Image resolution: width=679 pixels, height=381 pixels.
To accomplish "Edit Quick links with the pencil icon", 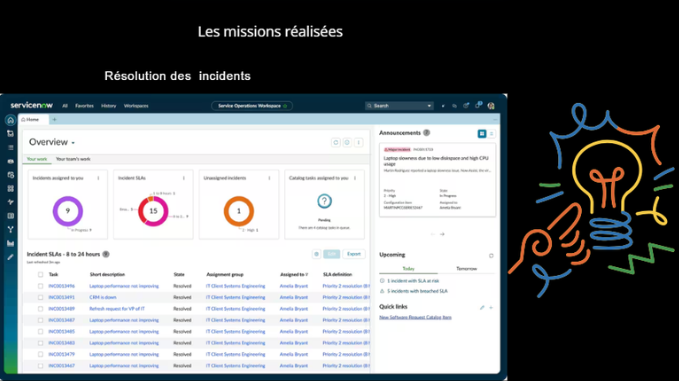I will click(482, 307).
